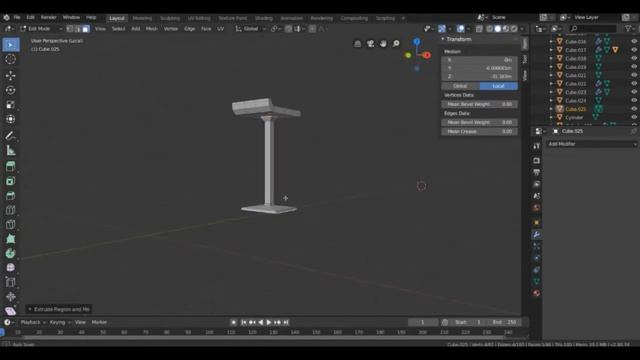640x360 pixels.
Task: Expand the Cube.017 tree item
Action: (x=551, y=50)
